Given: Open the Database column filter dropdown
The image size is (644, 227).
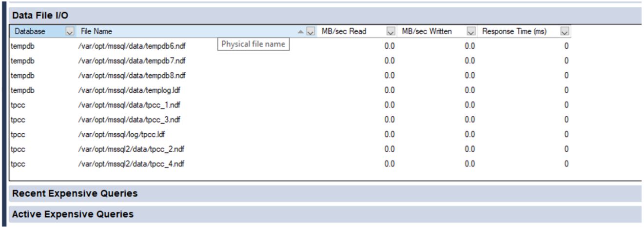Looking at the screenshot, I should 70,32.
